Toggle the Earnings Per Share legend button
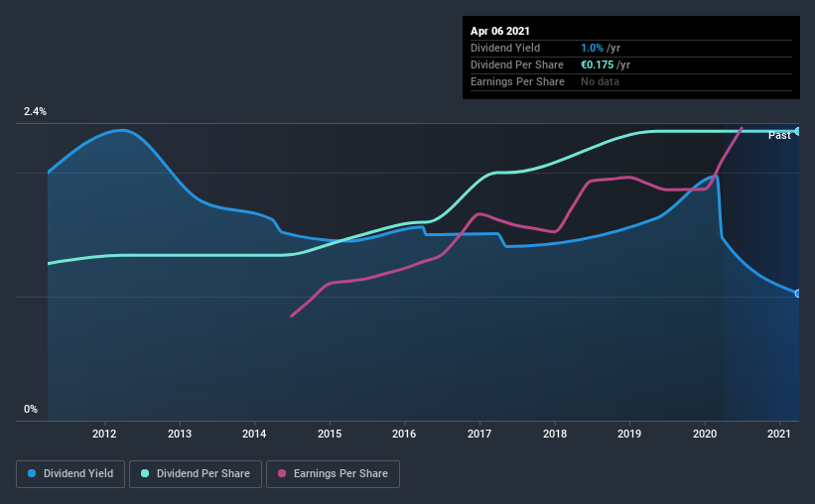 [x=333, y=474]
